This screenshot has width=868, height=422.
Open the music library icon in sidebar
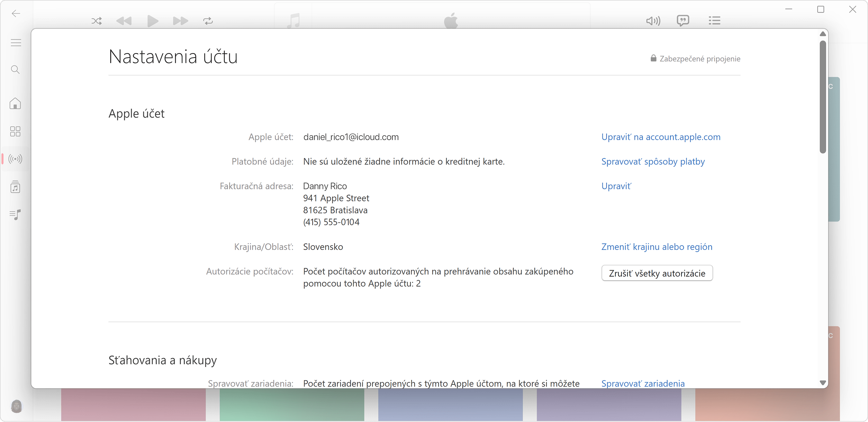click(15, 187)
